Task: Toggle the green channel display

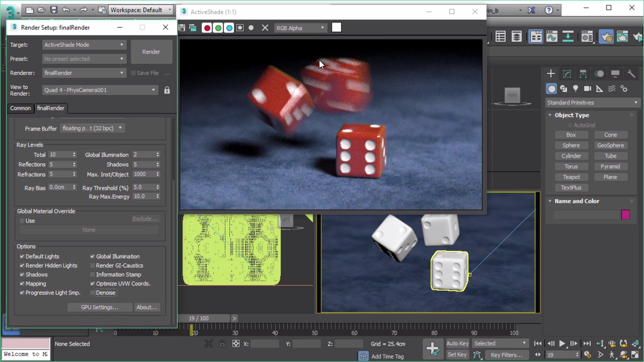Action: coord(218,28)
